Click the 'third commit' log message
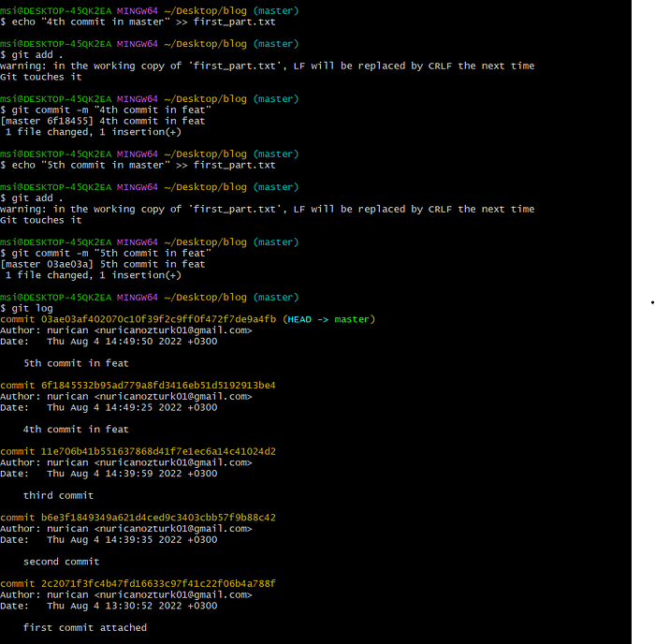The width and height of the screenshot is (655, 644). pyautogui.click(x=58, y=495)
